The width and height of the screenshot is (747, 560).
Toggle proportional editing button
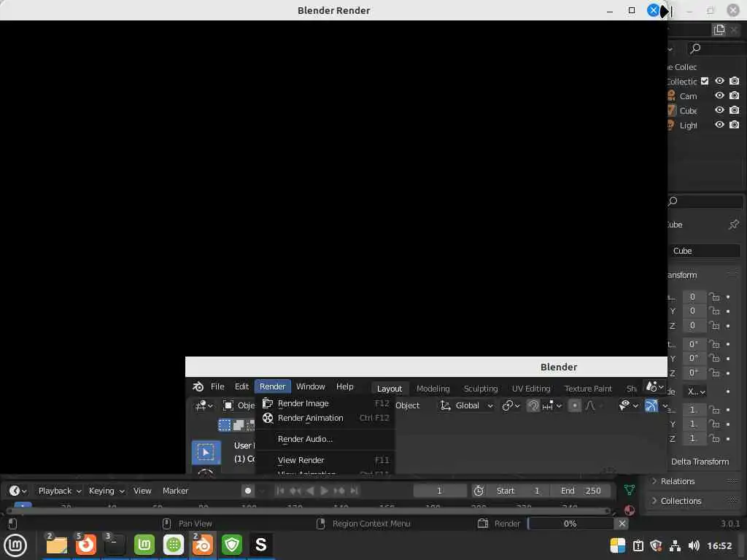click(575, 405)
